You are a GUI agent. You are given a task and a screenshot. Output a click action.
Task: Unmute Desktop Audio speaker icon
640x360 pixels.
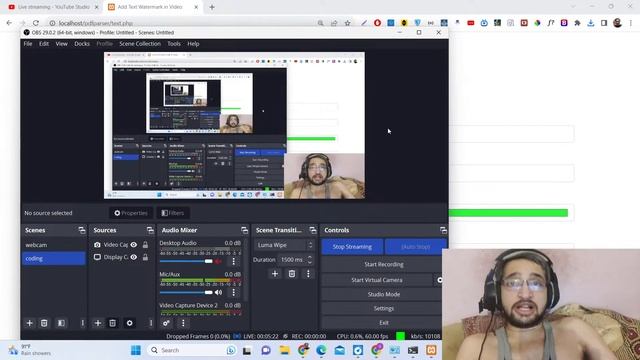(x=218, y=261)
